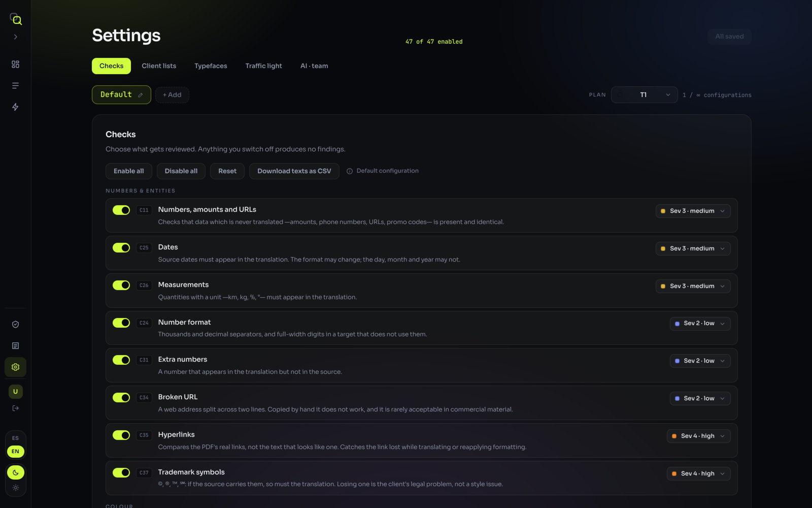Click the lightning bolt icon in the sidebar
The image size is (812, 508).
pos(16,107)
